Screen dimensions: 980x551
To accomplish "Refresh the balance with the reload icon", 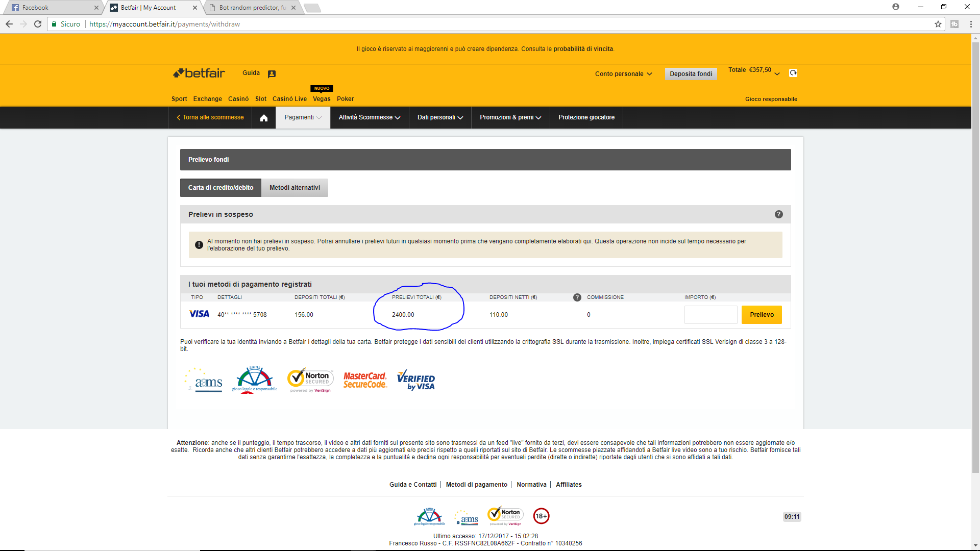I will pos(793,73).
